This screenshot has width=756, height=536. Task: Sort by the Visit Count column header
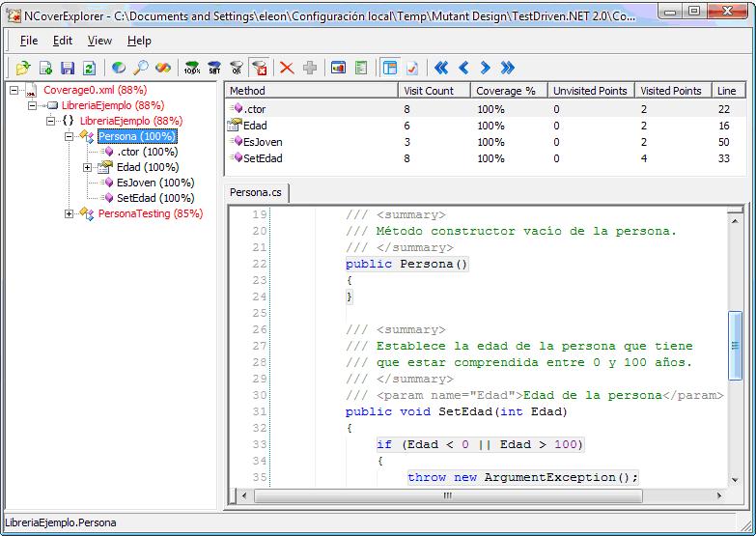tap(434, 91)
